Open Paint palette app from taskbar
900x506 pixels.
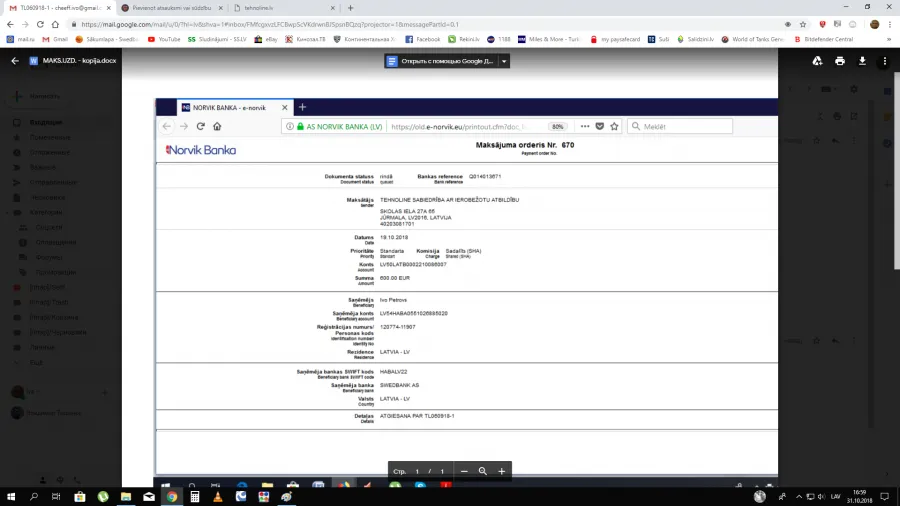coord(286,497)
